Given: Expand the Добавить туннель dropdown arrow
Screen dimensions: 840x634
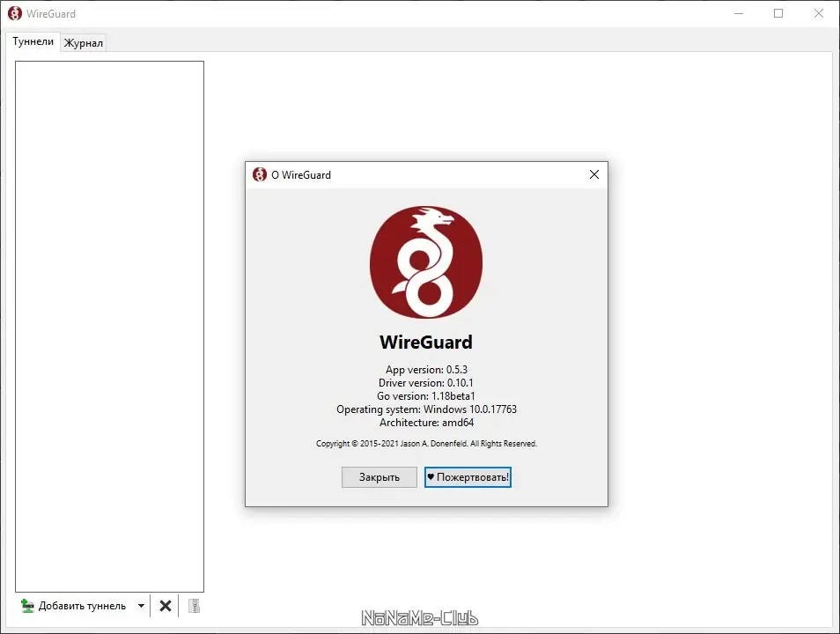Looking at the screenshot, I should pyautogui.click(x=141, y=606).
